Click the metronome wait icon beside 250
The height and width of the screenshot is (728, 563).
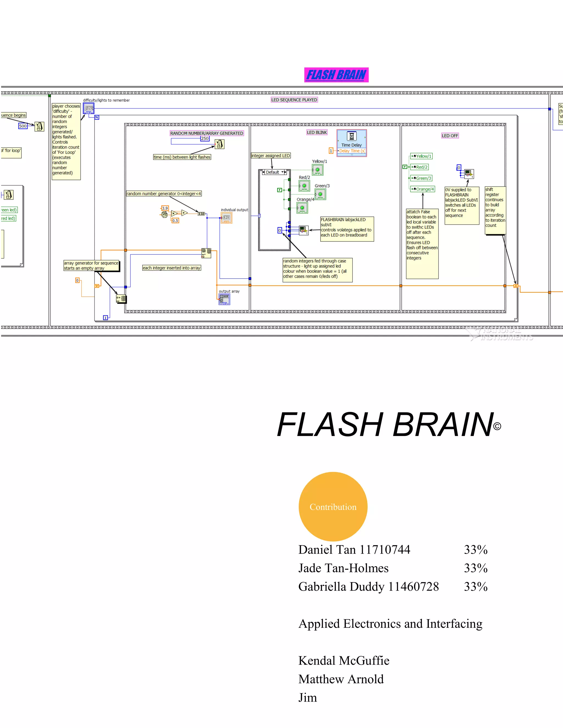click(219, 144)
